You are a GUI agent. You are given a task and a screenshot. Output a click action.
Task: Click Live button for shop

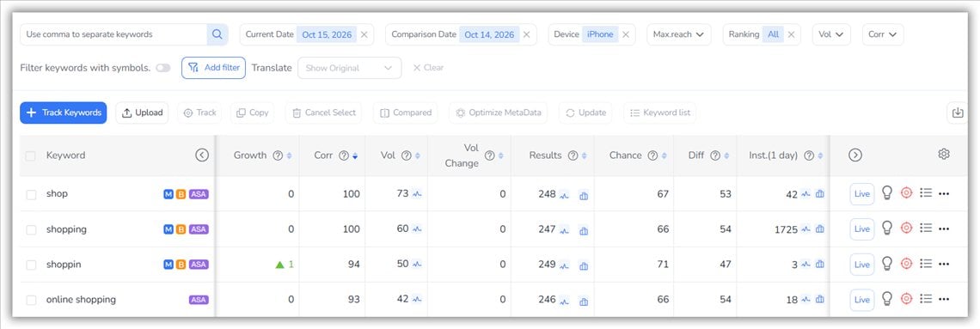pos(862,194)
